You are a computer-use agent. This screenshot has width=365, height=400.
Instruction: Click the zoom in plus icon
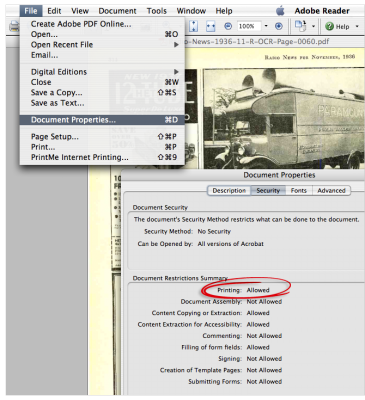279,26
